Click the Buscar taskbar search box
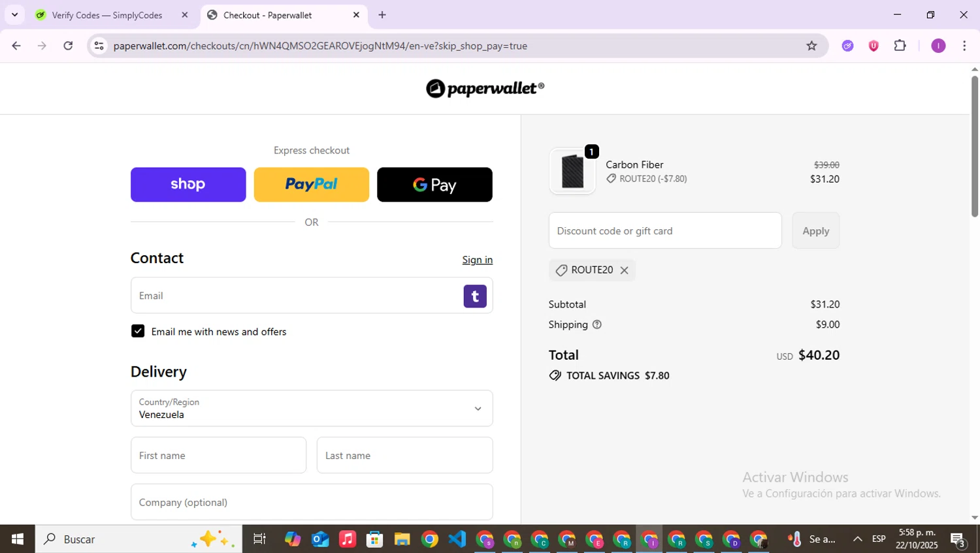Viewport: 980px width, 553px height. [x=139, y=539]
